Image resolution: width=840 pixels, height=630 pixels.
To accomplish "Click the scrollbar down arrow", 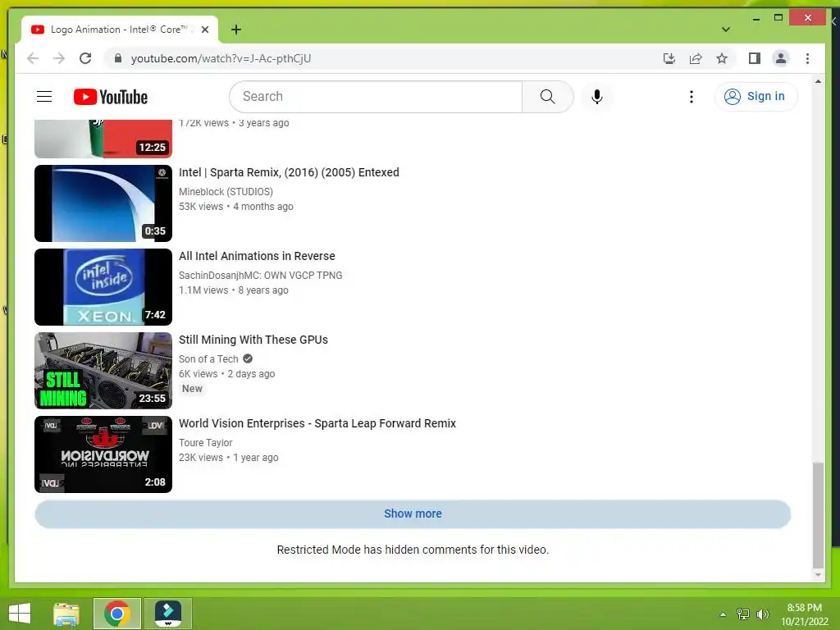I will click(818, 575).
